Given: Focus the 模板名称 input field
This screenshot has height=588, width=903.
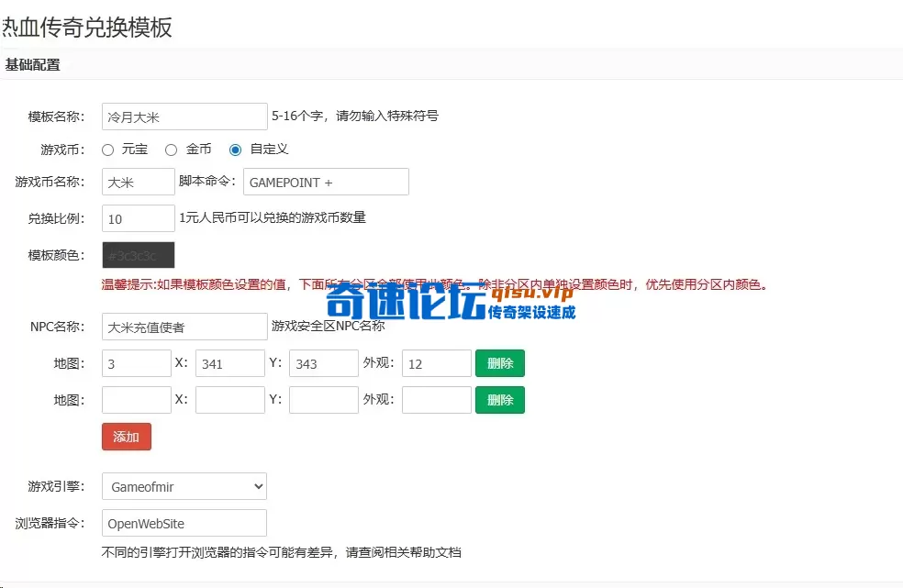Looking at the screenshot, I should 184,116.
